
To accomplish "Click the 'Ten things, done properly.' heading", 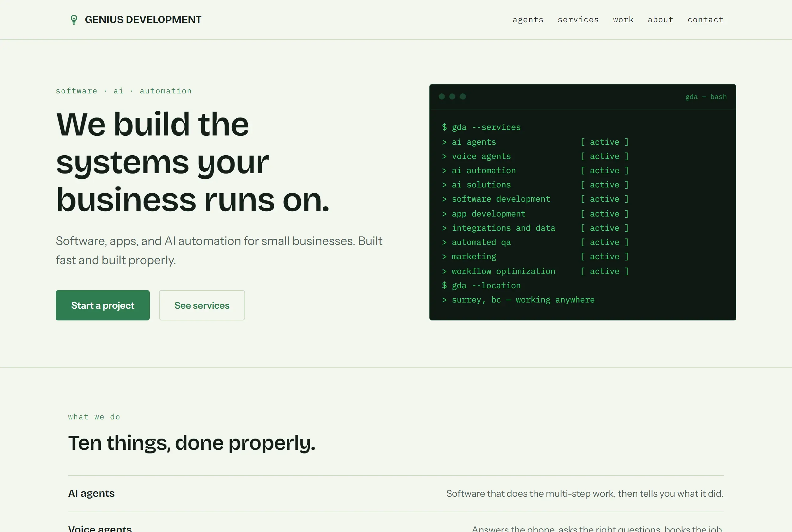I will tap(192, 443).
